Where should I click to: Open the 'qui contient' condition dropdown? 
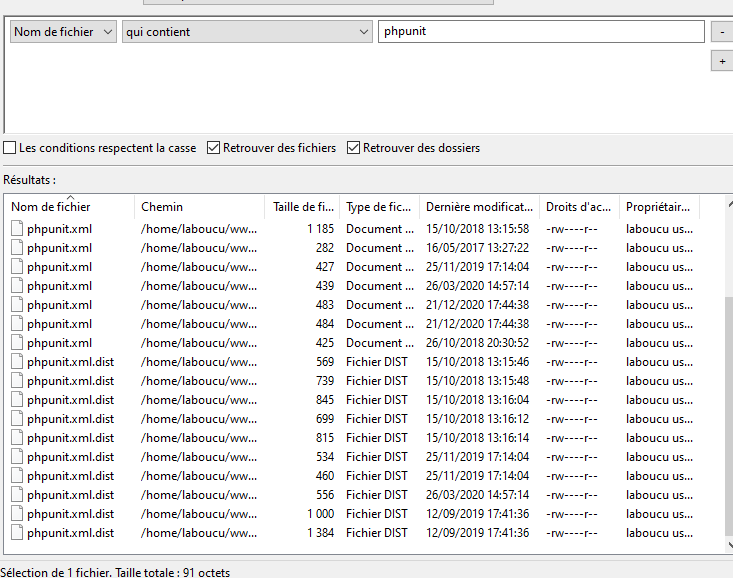pyautogui.click(x=247, y=32)
